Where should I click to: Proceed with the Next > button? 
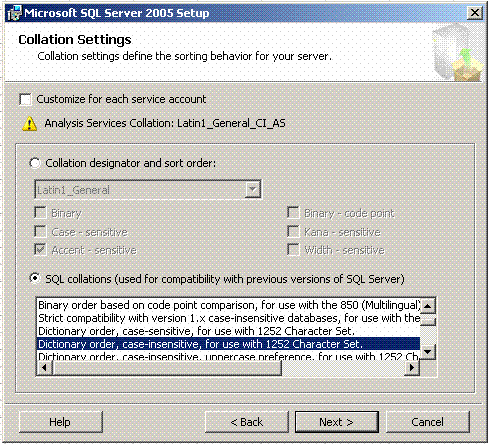tap(337, 422)
